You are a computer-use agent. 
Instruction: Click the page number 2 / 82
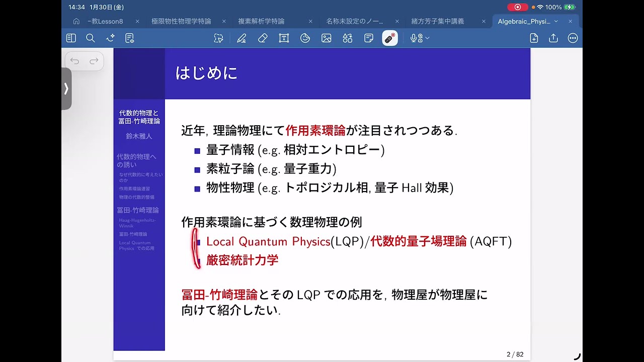(515, 354)
